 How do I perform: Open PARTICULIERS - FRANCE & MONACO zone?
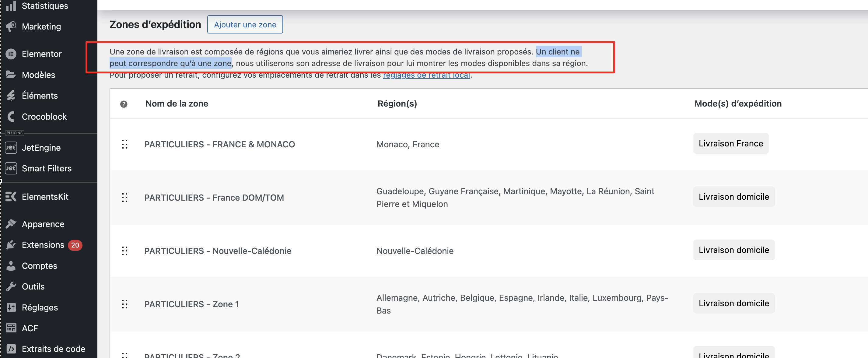pyautogui.click(x=219, y=144)
